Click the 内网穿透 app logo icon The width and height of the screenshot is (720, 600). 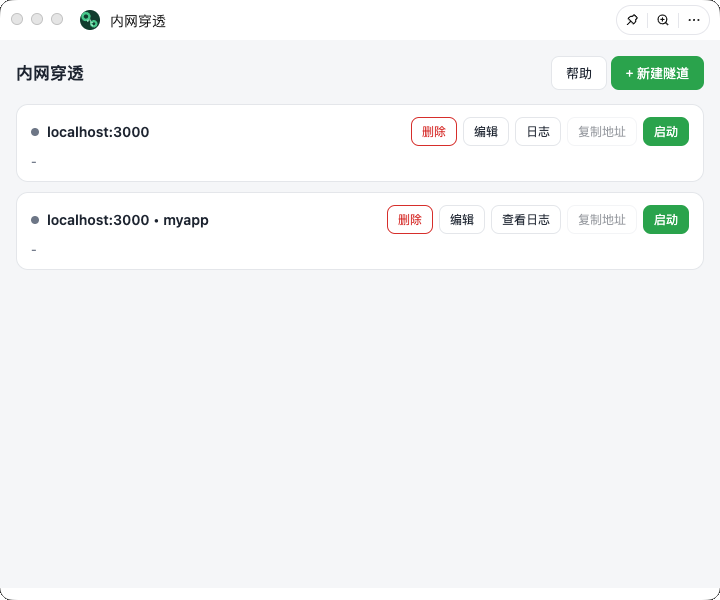tap(90, 20)
